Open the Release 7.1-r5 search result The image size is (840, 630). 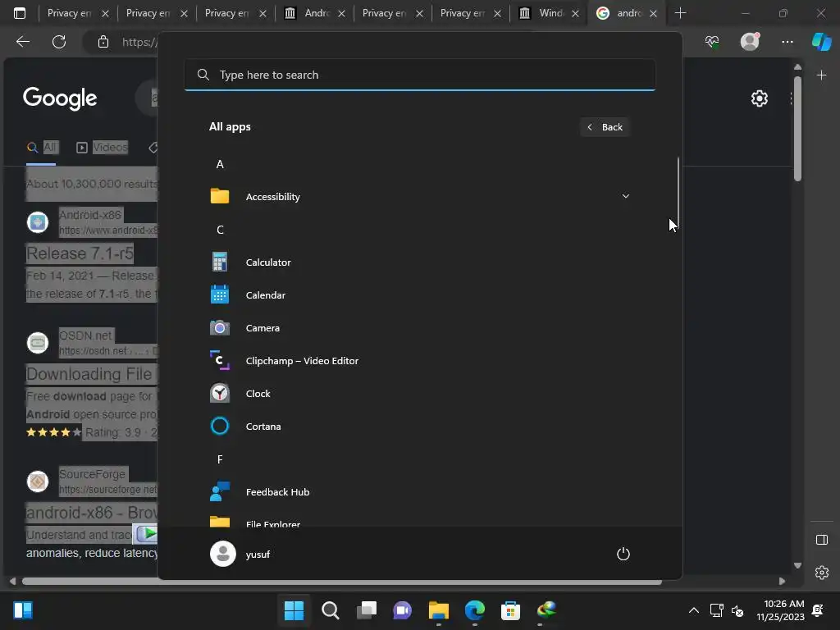click(x=80, y=253)
